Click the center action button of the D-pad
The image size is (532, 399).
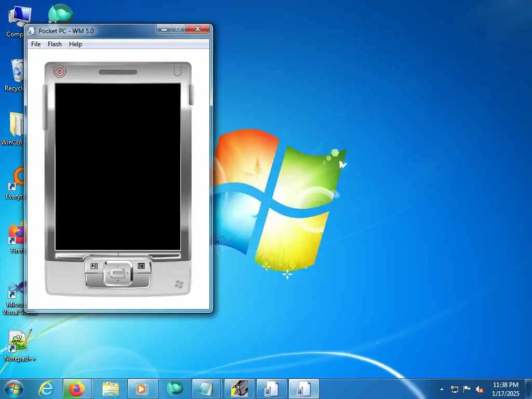118,273
